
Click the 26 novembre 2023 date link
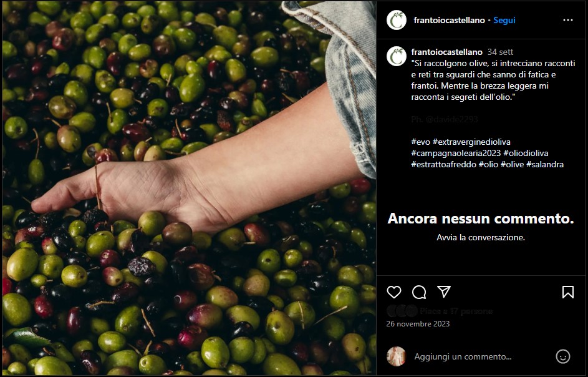click(x=418, y=324)
